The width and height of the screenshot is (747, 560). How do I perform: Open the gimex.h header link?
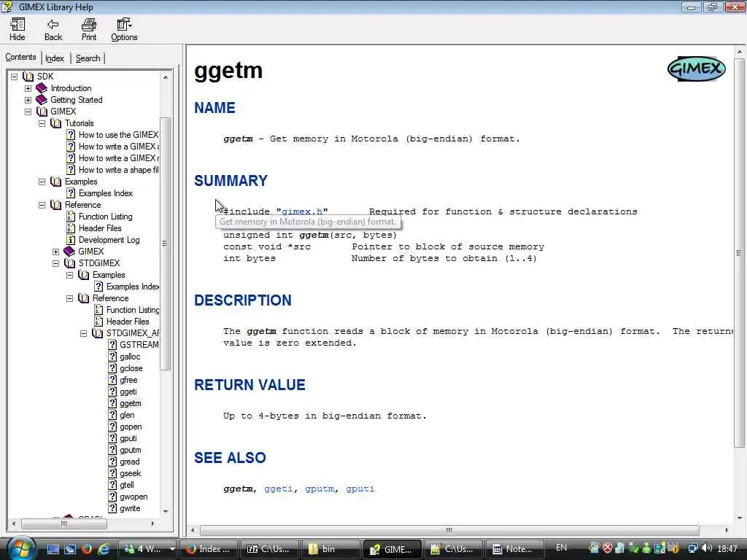pos(302,211)
